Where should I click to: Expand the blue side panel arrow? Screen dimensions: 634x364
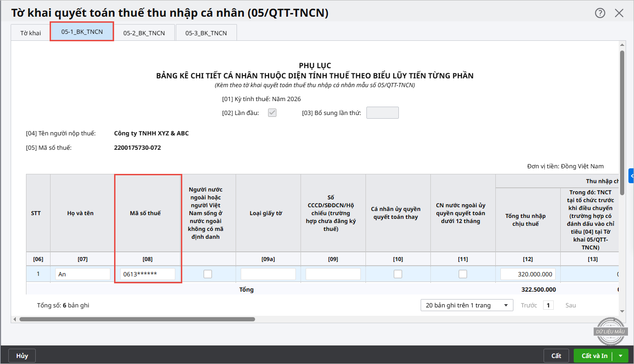click(x=631, y=176)
